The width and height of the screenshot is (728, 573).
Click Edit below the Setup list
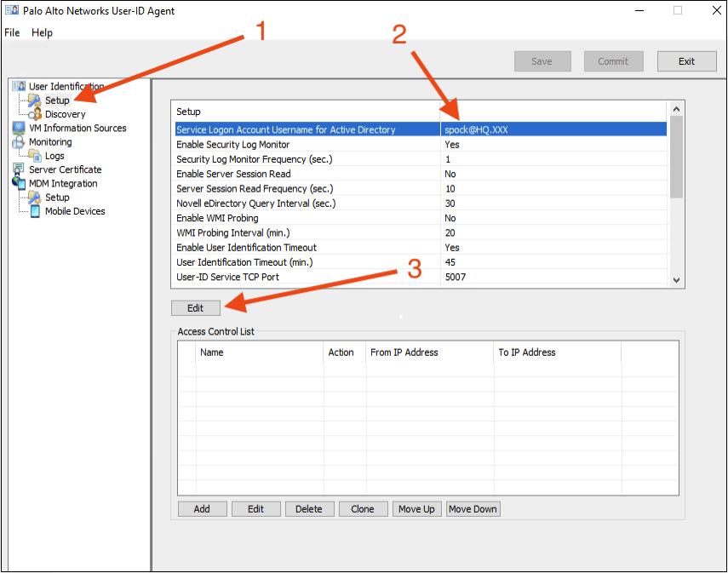(x=195, y=308)
